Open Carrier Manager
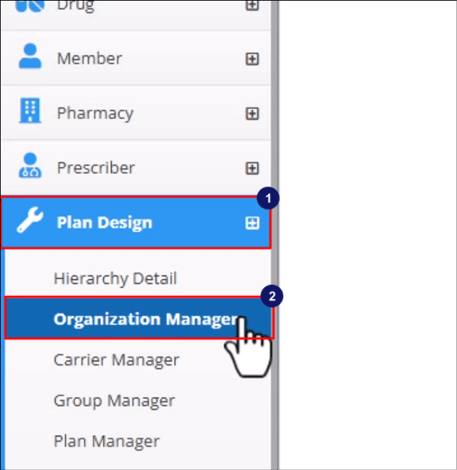This screenshot has height=470, width=457. [x=116, y=360]
